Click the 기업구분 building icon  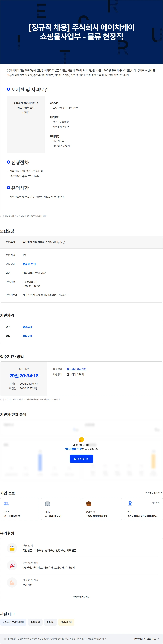point(47,503)
